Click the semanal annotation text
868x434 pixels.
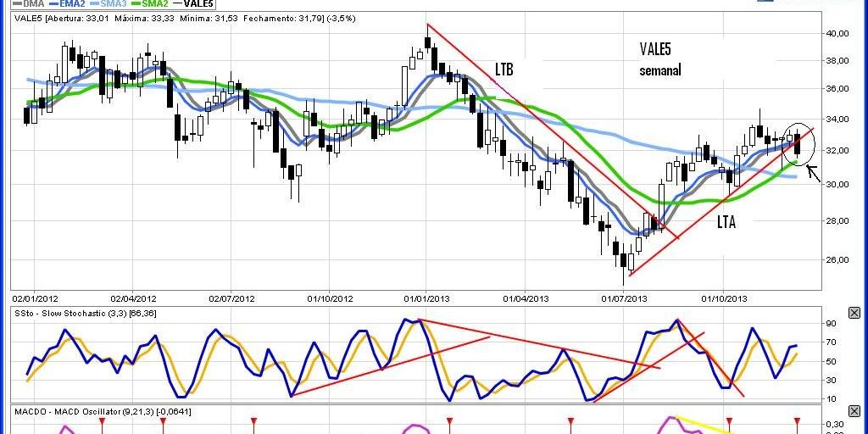[x=660, y=71]
